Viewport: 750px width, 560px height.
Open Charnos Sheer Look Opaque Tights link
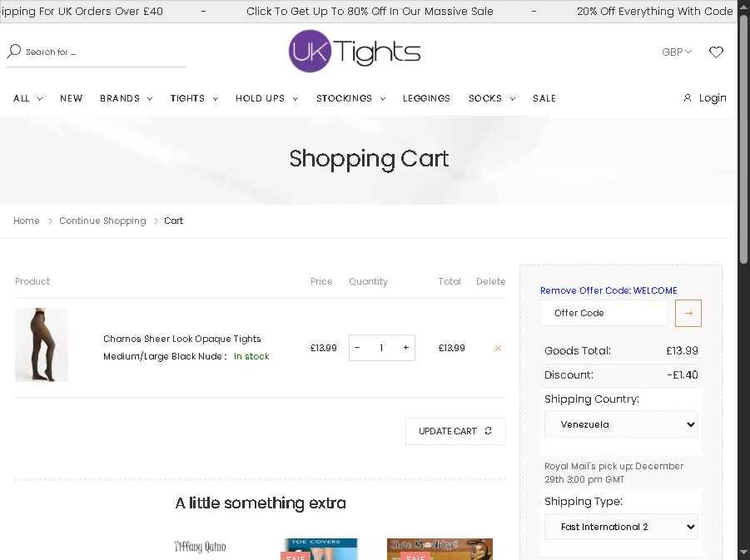coord(182,339)
